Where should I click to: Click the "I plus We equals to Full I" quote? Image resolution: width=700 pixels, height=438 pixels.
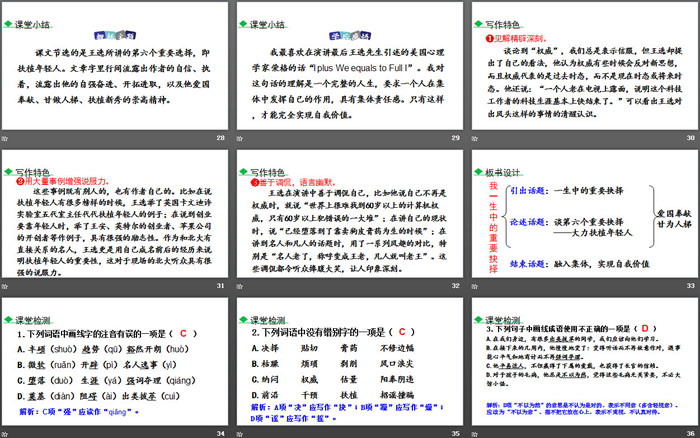pos(361,68)
